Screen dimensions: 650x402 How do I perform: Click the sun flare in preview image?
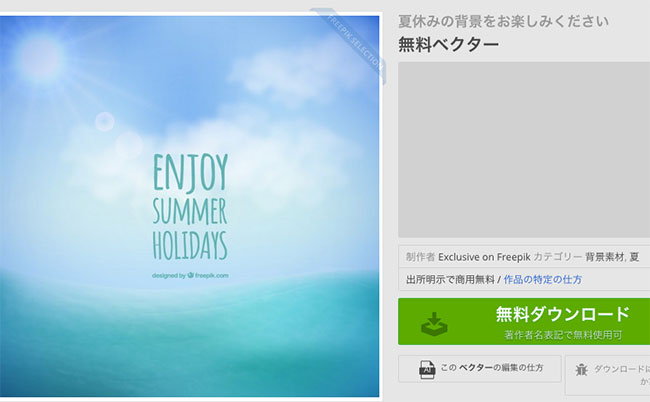[x=40, y=57]
